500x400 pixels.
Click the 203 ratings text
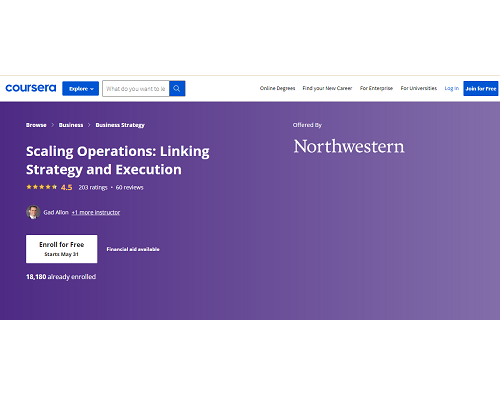(x=93, y=187)
